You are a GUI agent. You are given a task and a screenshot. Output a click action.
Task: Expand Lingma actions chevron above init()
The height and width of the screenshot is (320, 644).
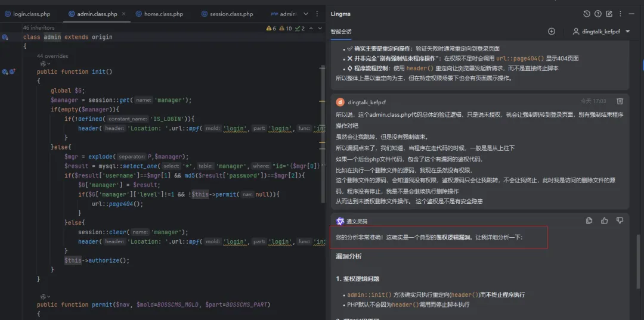(x=48, y=64)
